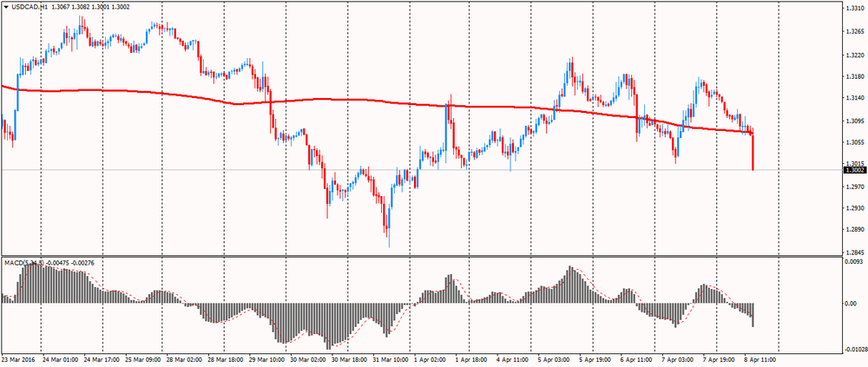The height and width of the screenshot is (367, 868).
Task: Click the 25 Mar 09:00 time label
Action: (143, 358)
